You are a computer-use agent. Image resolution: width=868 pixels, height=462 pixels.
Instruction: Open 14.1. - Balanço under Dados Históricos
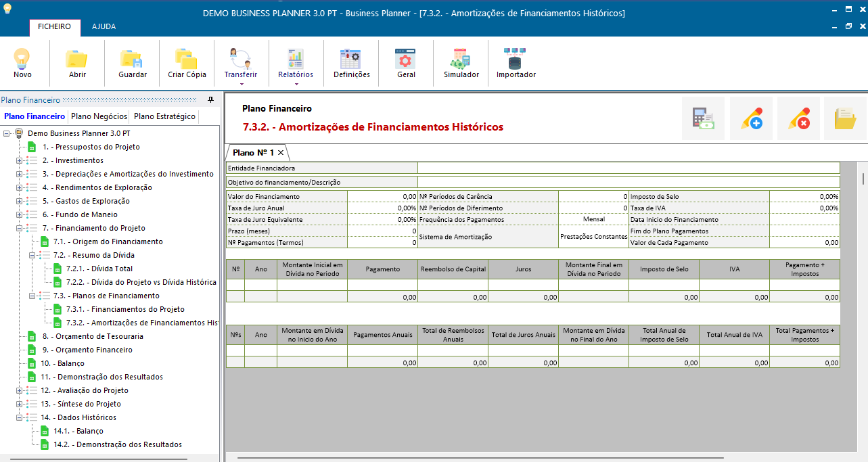click(x=78, y=431)
